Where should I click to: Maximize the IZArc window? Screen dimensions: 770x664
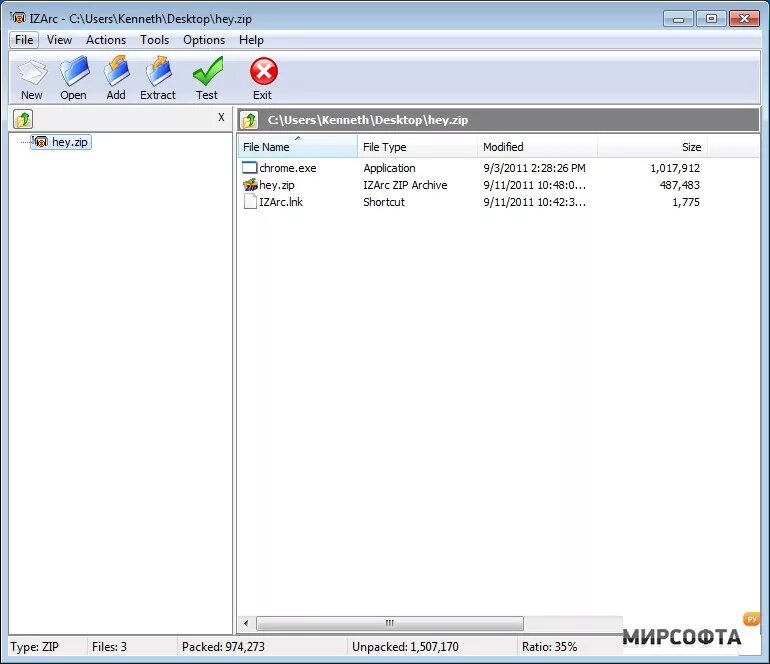click(711, 19)
